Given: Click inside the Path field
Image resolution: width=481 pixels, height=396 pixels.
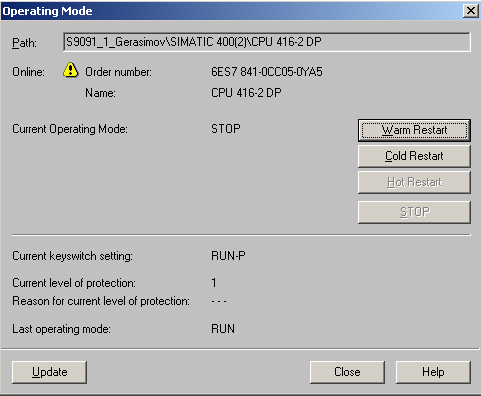Looking at the screenshot, I should pos(267,42).
